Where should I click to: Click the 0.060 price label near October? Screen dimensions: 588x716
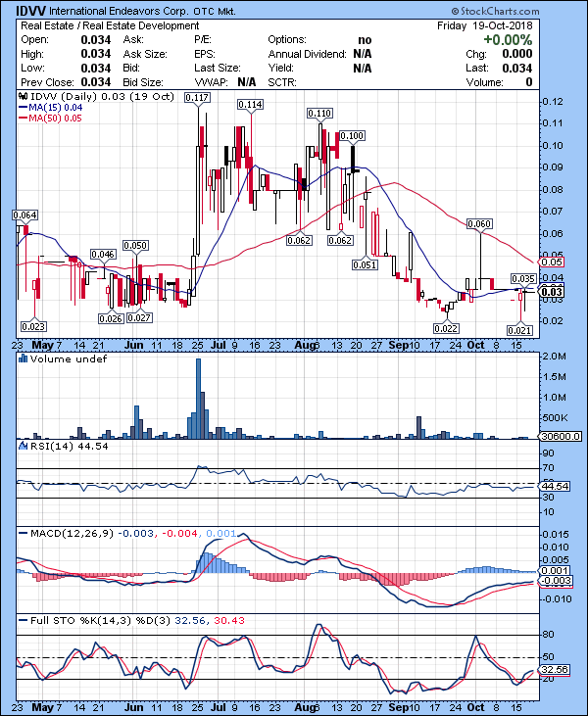coord(479,223)
